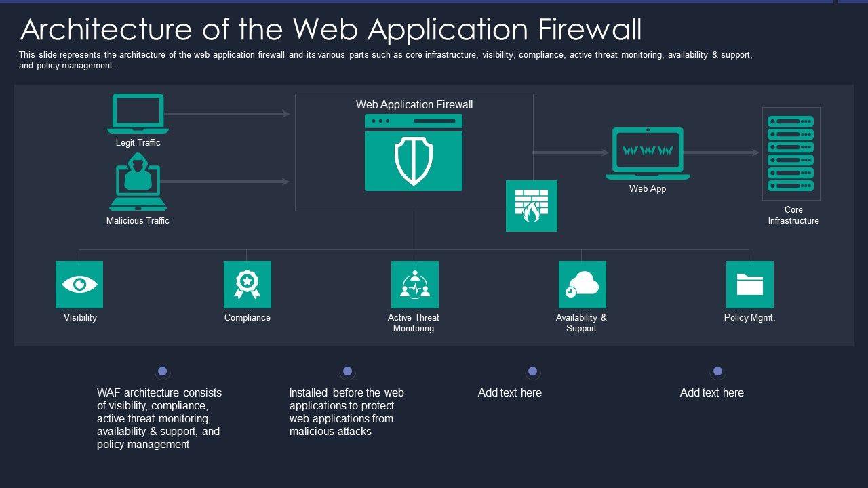868x488 pixels.
Task: Click the Visibility eye icon
Action: click(79, 285)
